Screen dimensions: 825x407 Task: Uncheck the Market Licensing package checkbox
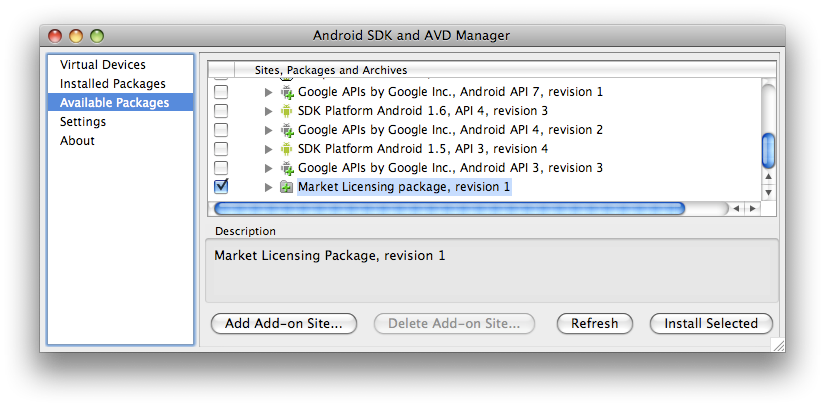pyautogui.click(x=221, y=186)
